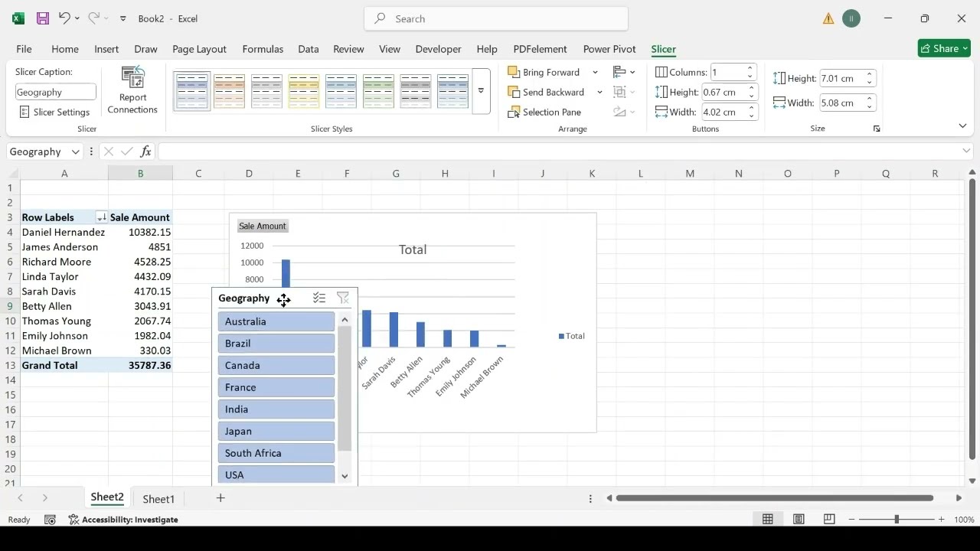
Task: Collapse the ribbon chevron
Action: click(x=962, y=126)
